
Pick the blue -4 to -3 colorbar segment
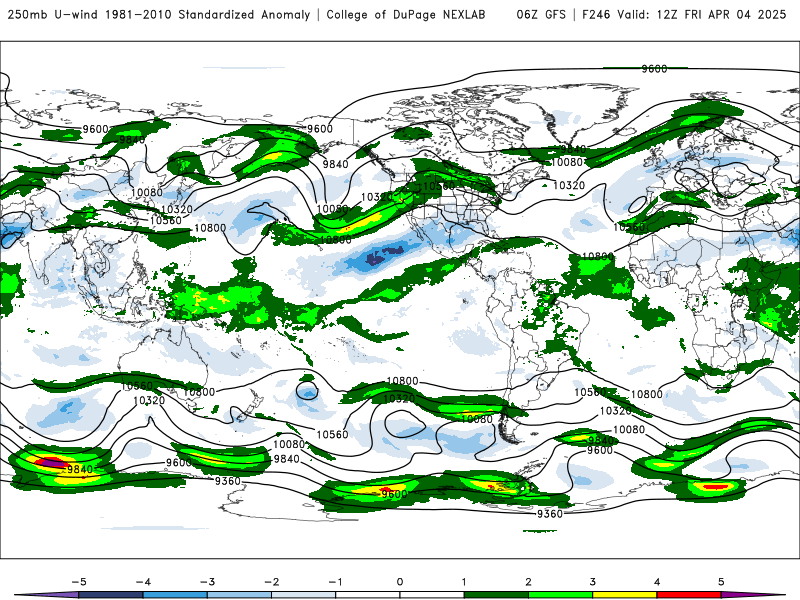pos(175,595)
